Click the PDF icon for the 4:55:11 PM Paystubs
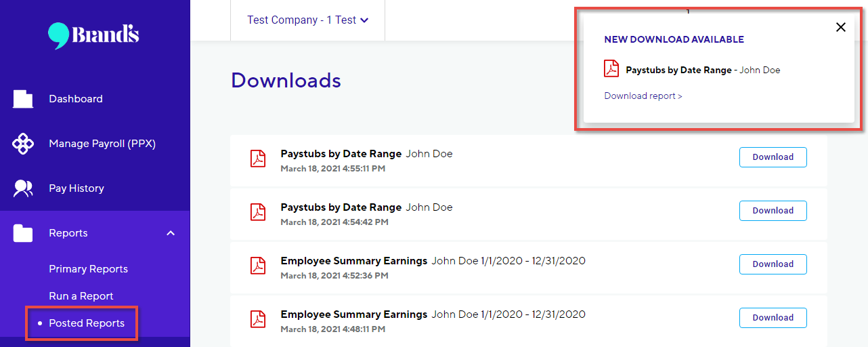Viewport: 868px width, 347px height. [x=258, y=159]
